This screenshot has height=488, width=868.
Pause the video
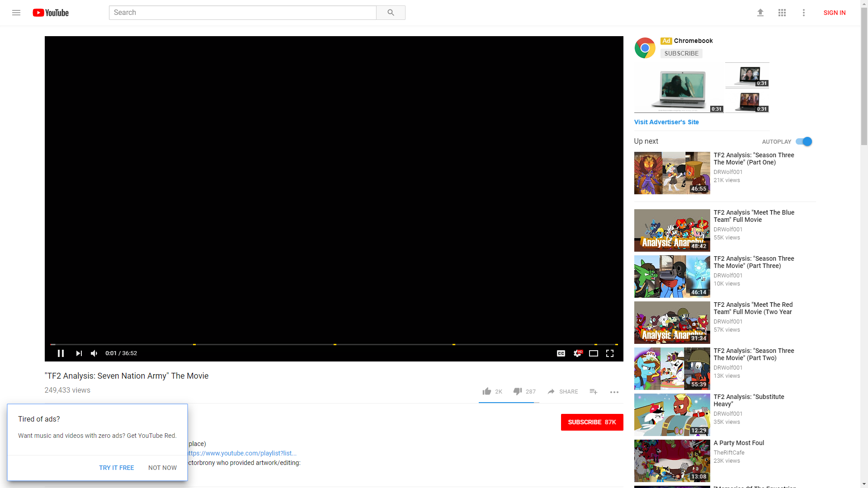pos(61,353)
